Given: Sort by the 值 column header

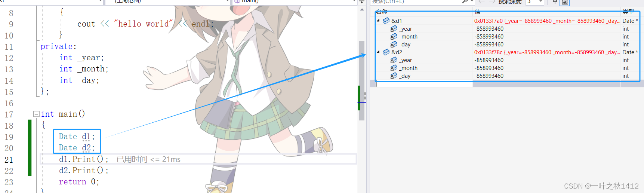Looking at the screenshot, I should point(477,12).
